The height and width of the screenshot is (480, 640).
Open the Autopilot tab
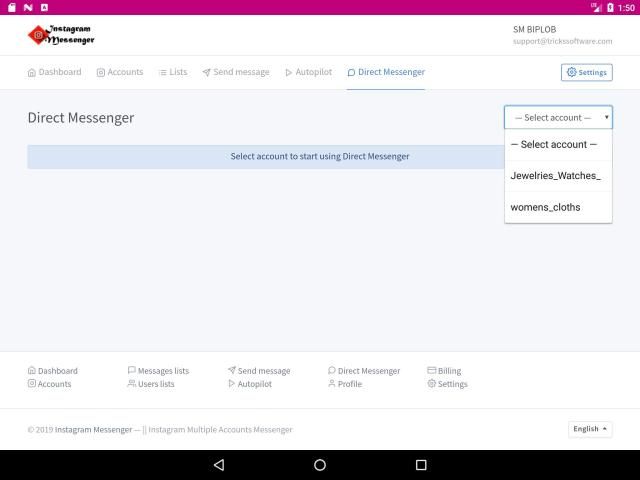307,72
